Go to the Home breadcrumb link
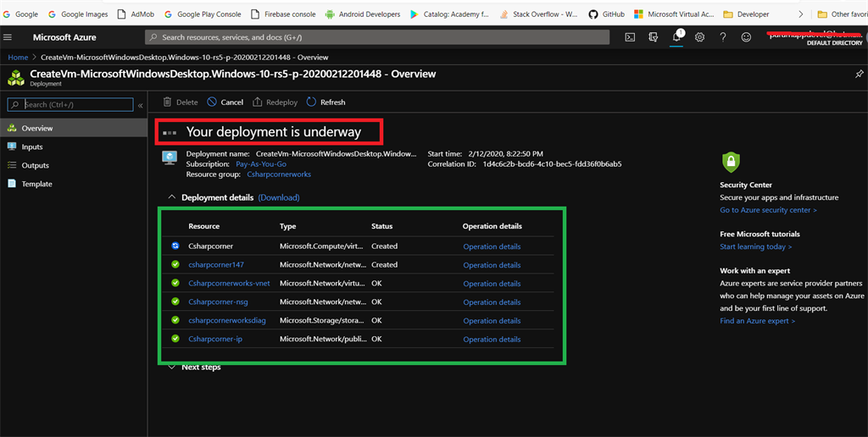The height and width of the screenshot is (437, 868). click(x=18, y=57)
